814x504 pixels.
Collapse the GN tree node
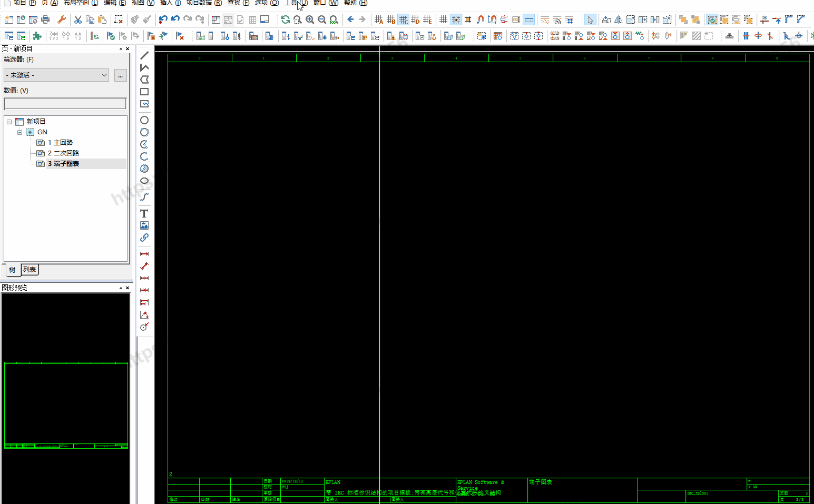(19, 132)
